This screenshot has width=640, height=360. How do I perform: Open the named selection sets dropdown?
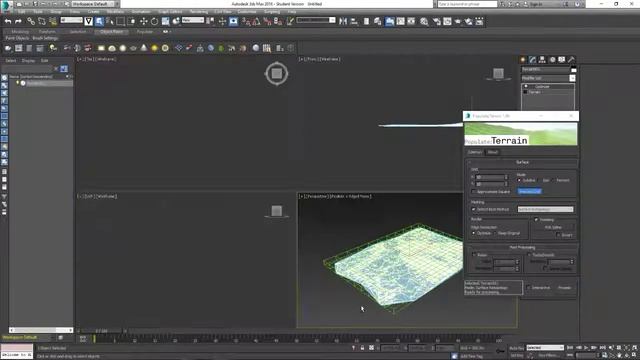(x=316, y=20)
